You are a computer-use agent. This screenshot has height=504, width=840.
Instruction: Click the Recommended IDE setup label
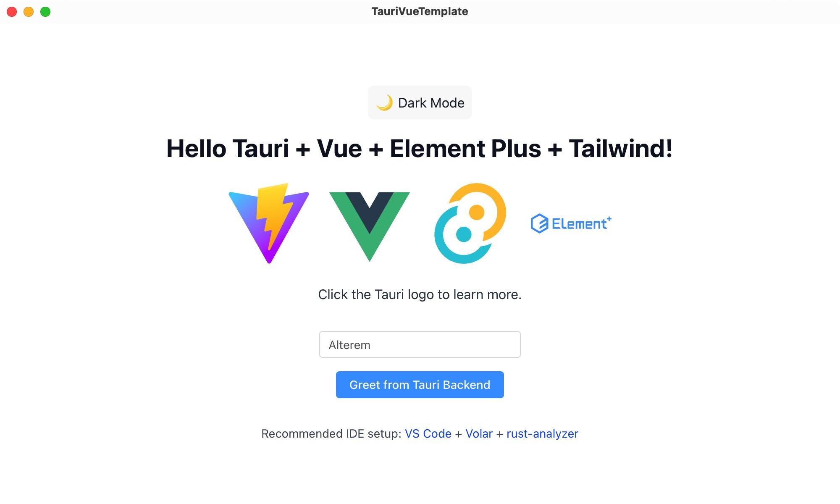click(331, 433)
